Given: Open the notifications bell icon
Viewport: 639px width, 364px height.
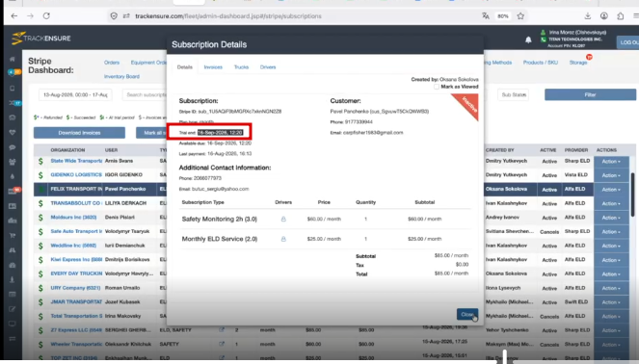Looking at the screenshot, I should pos(528,39).
